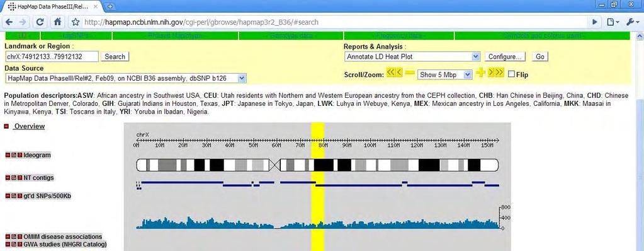Click the Landmark or Region input field
The image size is (644, 251).
pos(52,56)
